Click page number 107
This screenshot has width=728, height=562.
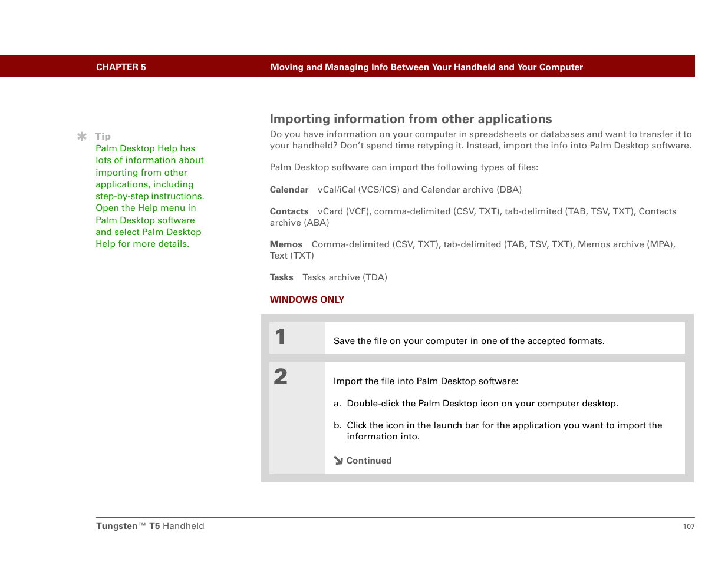(689, 527)
